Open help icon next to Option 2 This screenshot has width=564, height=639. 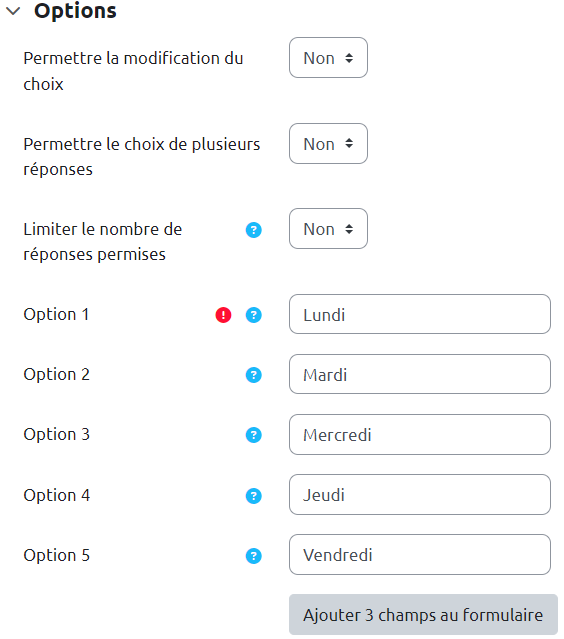pos(253,375)
